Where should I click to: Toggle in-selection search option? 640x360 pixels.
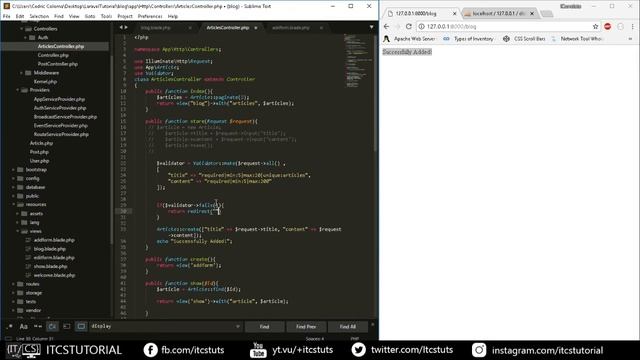click(x=67, y=327)
